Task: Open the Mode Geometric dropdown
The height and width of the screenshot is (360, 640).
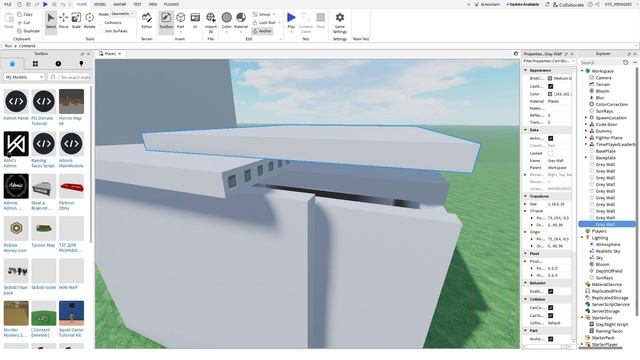Action: (x=122, y=14)
